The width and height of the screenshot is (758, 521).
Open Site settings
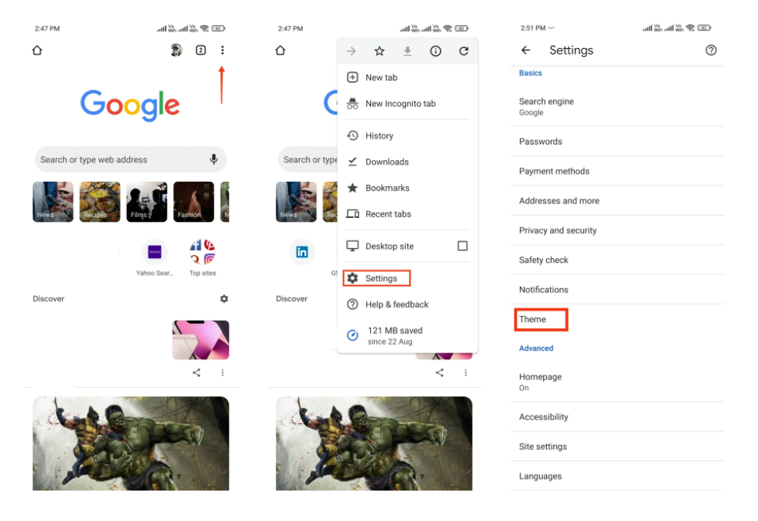coord(617,447)
